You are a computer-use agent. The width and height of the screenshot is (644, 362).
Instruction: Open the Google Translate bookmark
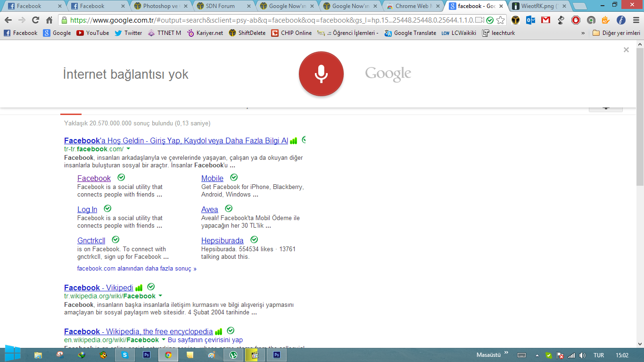(x=410, y=33)
